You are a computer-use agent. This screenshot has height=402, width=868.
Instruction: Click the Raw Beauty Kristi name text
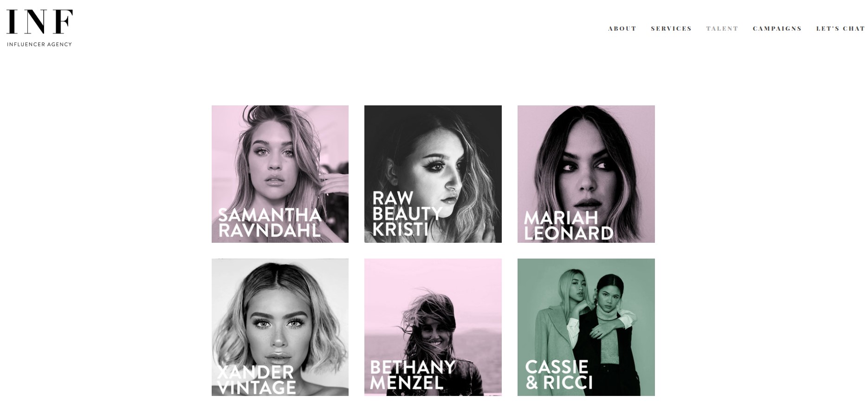tap(407, 214)
